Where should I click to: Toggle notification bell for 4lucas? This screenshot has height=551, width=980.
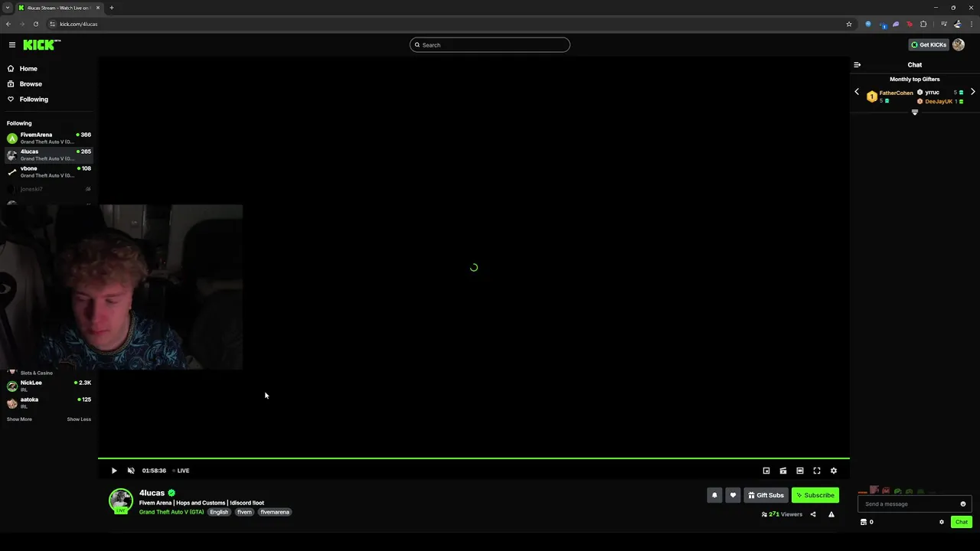(x=714, y=495)
